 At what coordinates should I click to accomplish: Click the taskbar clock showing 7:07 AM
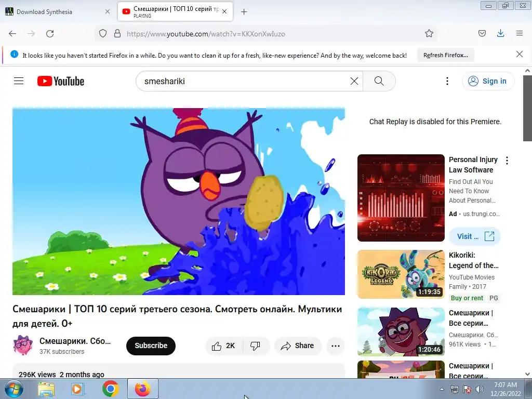click(506, 389)
